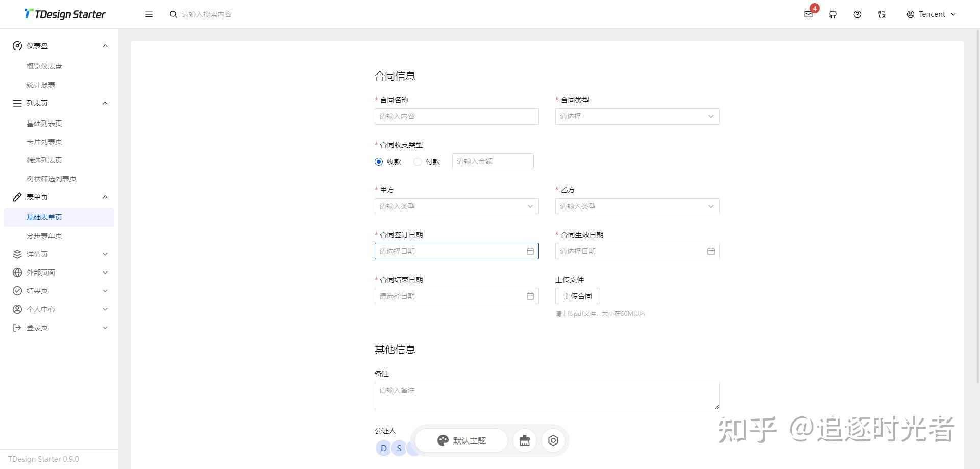Open the 乙方 dropdown
The height and width of the screenshot is (469, 980).
coord(638,206)
